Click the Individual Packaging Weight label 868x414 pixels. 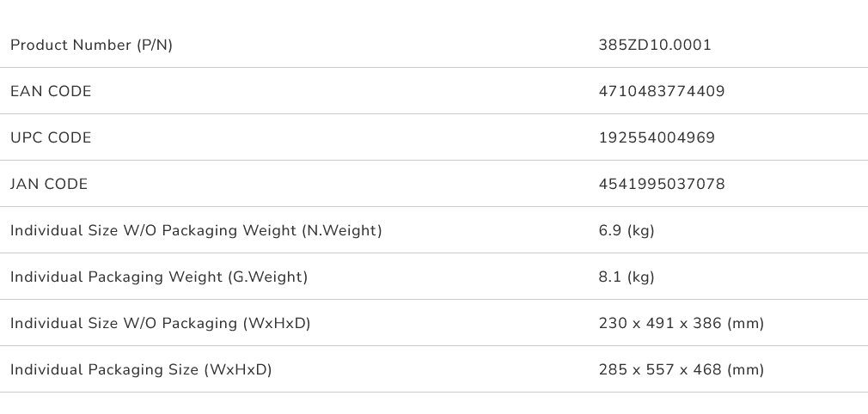coord(159,277)
